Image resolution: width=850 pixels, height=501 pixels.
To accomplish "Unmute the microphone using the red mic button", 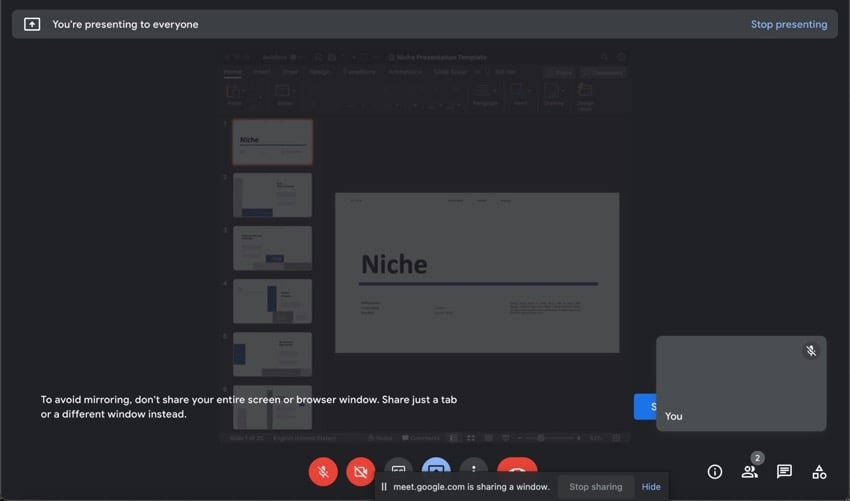I will click(x=323, y=471).
